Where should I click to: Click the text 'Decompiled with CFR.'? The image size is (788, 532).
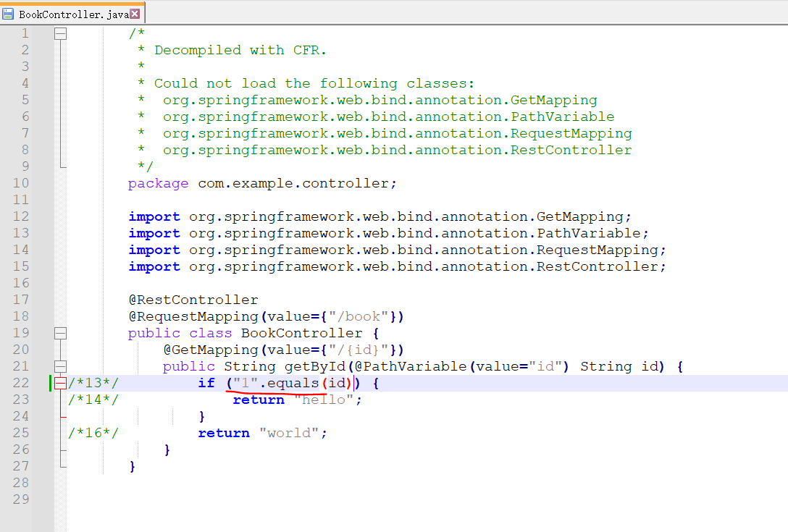click(x=240, y=50)
